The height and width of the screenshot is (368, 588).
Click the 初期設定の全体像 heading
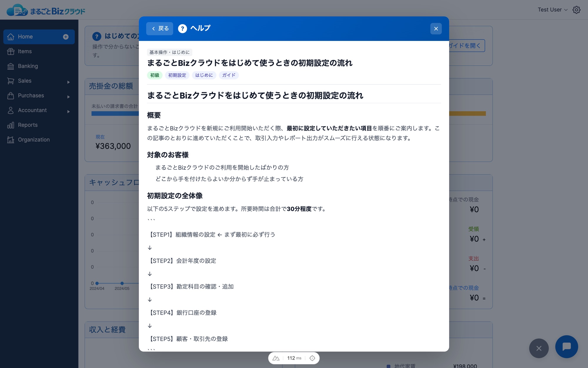(175, 196)
